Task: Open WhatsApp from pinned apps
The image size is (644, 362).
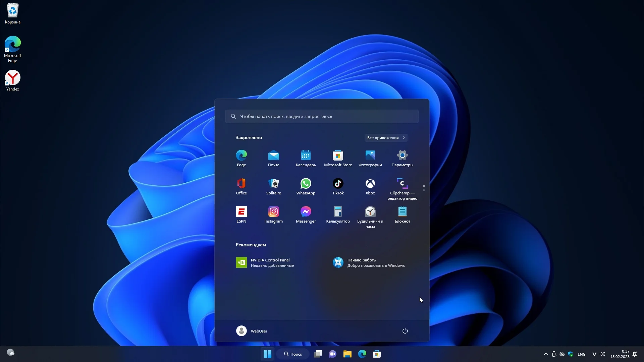Action: coord(306,186)
